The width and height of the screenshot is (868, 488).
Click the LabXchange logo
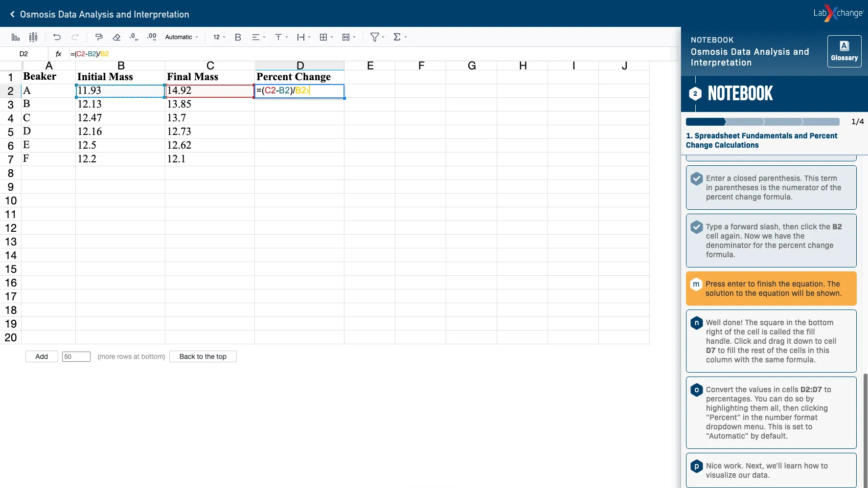[838, 13]
